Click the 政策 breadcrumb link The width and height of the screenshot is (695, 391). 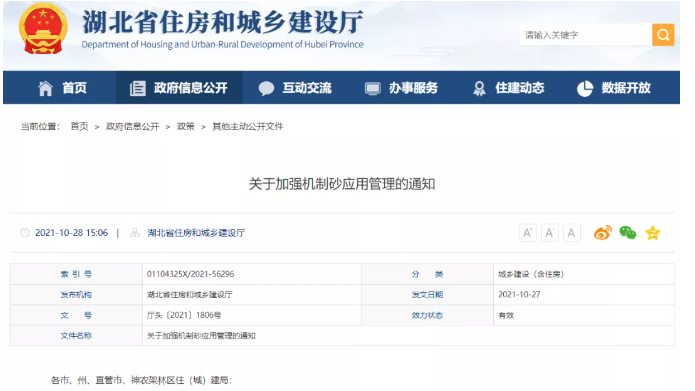point(186,126)
